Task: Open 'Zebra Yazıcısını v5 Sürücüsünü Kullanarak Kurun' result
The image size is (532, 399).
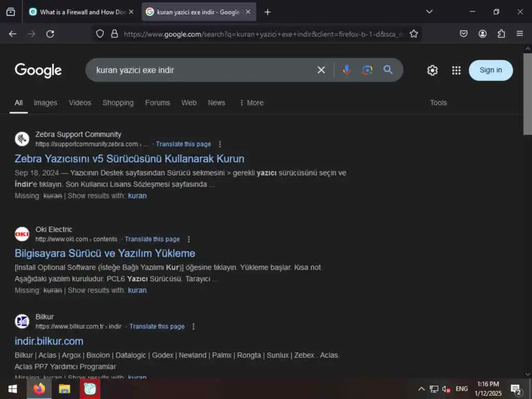Action: coord(129,159)
